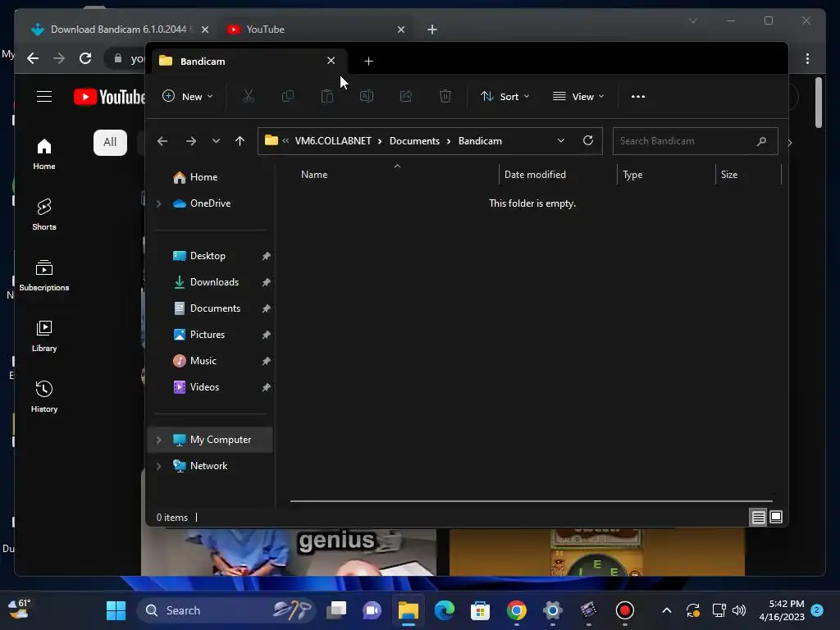Open Chrome three-dot menu
The height and width of the screenshot is (630, 840).
coord(807,58)
